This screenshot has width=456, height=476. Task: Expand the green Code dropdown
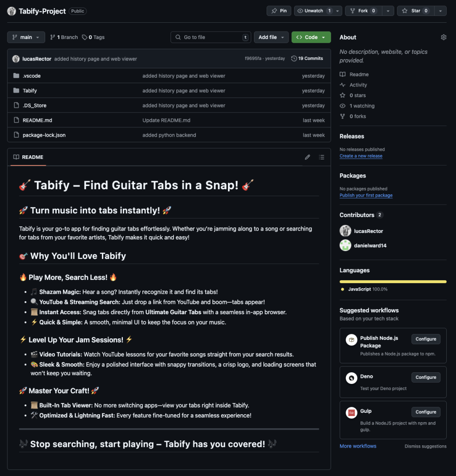click(x=311, y=37)
